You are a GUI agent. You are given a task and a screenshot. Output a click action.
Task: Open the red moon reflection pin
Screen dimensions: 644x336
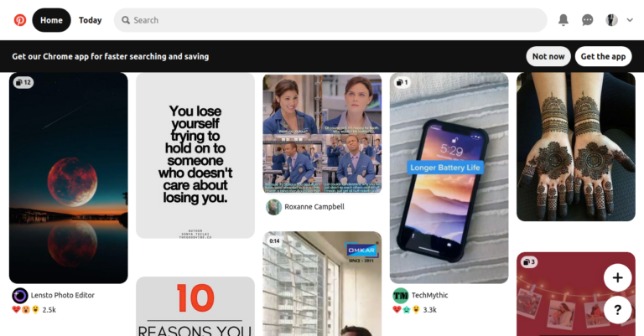69,178
